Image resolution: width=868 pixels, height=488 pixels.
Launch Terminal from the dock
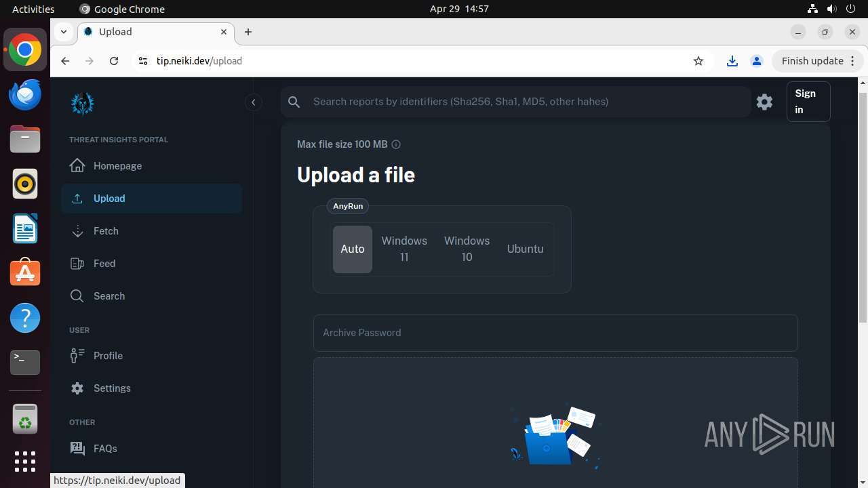tap(25, 363)
